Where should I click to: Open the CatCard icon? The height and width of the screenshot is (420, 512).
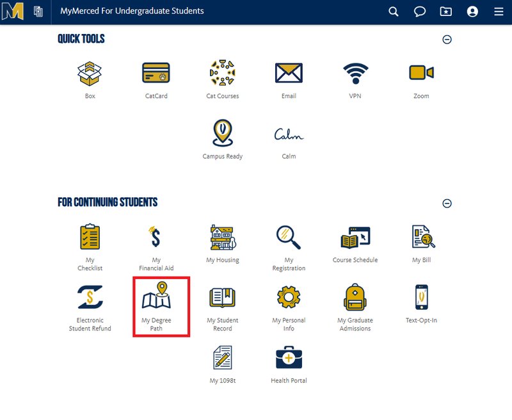pos(156,73)
